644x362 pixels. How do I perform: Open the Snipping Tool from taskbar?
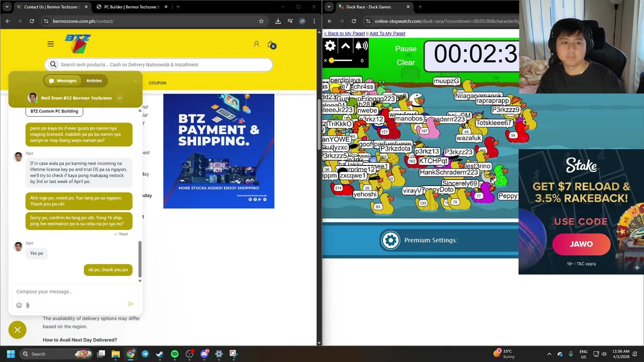tap(233, 354)
